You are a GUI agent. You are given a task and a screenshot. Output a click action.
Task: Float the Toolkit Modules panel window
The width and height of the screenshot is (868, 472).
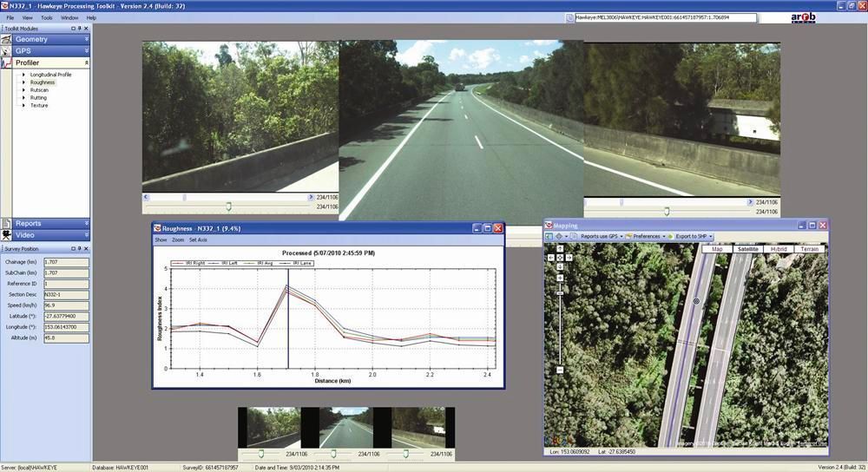click(x=74, y=29)
